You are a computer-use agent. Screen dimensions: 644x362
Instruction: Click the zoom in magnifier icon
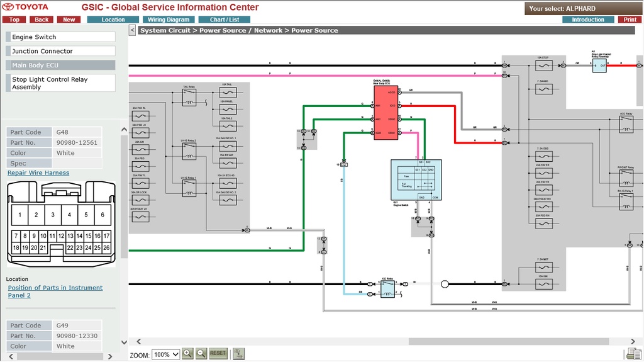click(187, 354)
